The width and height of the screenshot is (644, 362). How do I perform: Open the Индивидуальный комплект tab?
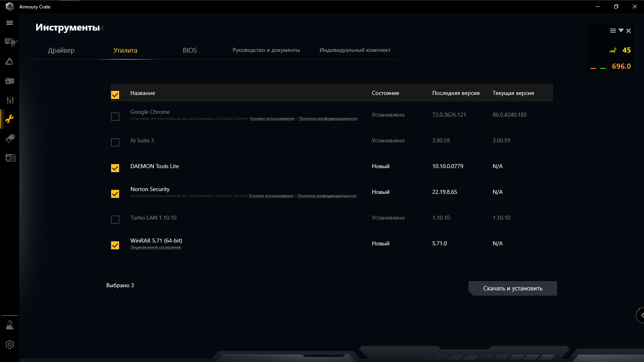tap(355, 50)
